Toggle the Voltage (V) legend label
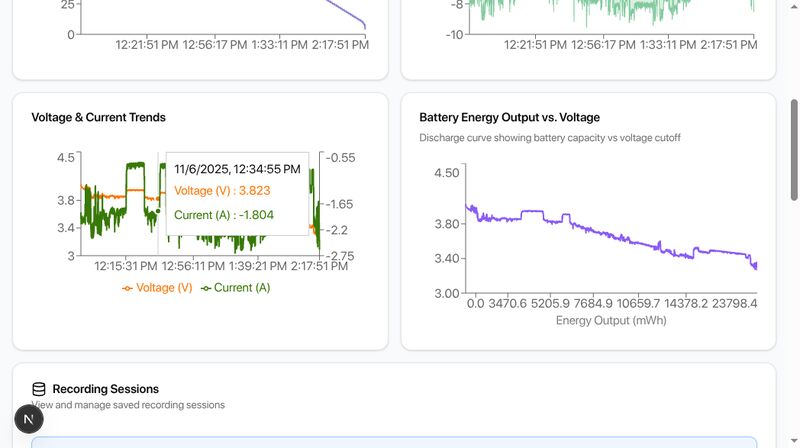This screenshot has height=448, width=800. pyautogui.click(x=163, y=288)
